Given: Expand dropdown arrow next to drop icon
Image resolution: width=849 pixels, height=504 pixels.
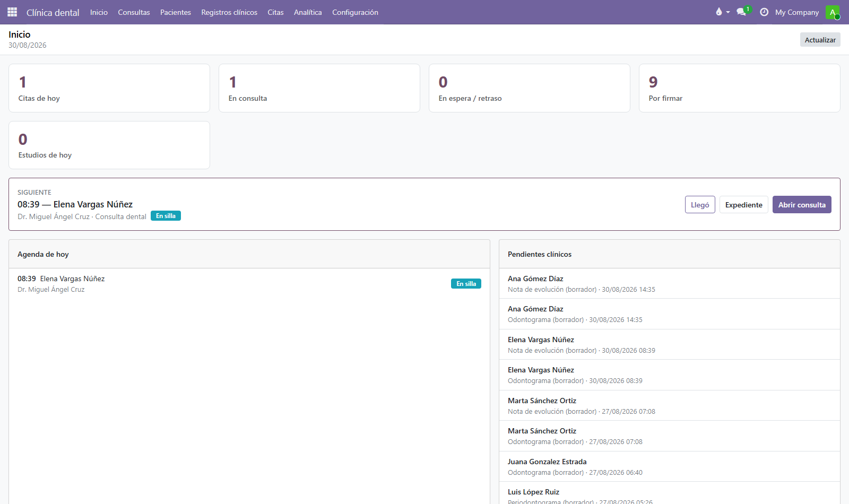Looking at the screenshot, I should [728, 12].
